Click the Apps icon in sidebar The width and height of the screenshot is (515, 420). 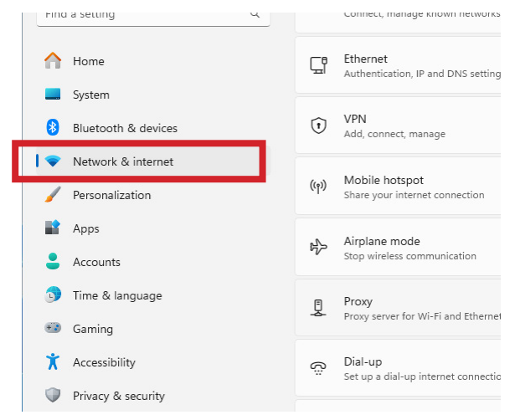pyautogui.click(x=53, y=228)
